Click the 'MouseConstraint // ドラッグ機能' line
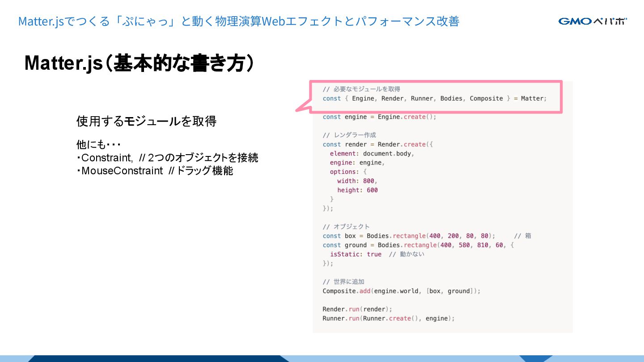 tap(155, 171)
